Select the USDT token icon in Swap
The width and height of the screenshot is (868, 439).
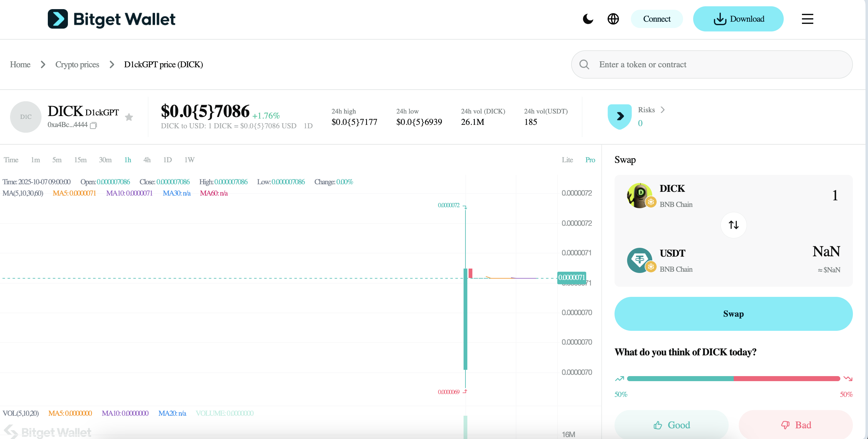(x=639, y=260)
